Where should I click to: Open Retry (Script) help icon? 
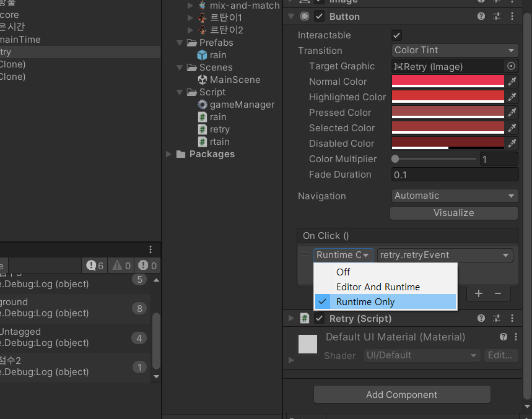(x=481, y=318)
